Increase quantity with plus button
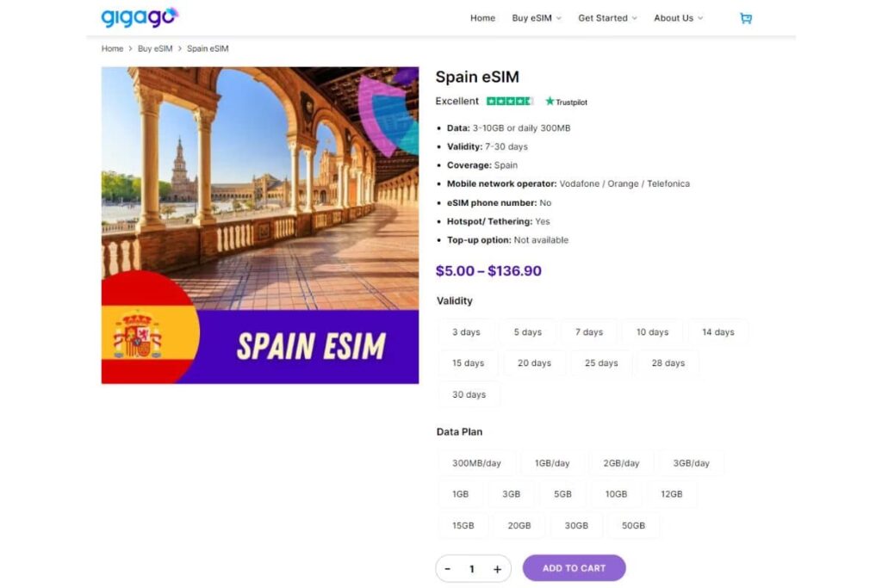Screen dimensions: 882x588 [x=497, y=569]
